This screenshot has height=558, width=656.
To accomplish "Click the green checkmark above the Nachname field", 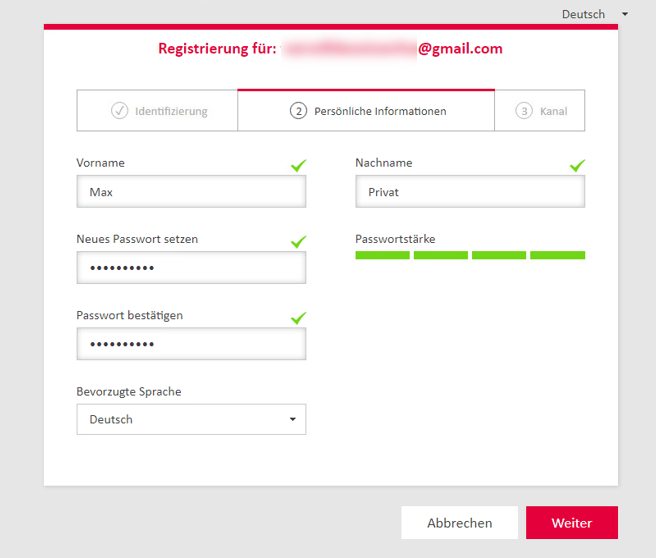I will [x=577, y=165].
